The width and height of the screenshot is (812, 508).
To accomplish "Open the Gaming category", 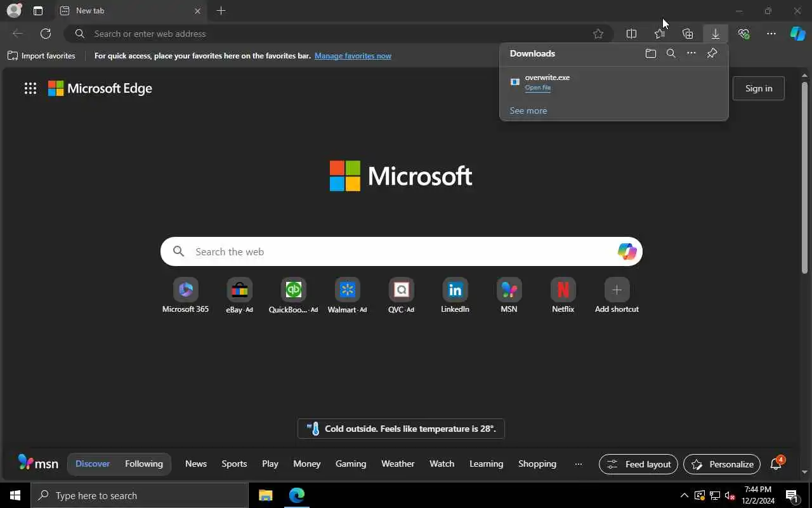I will coord(351,464).
